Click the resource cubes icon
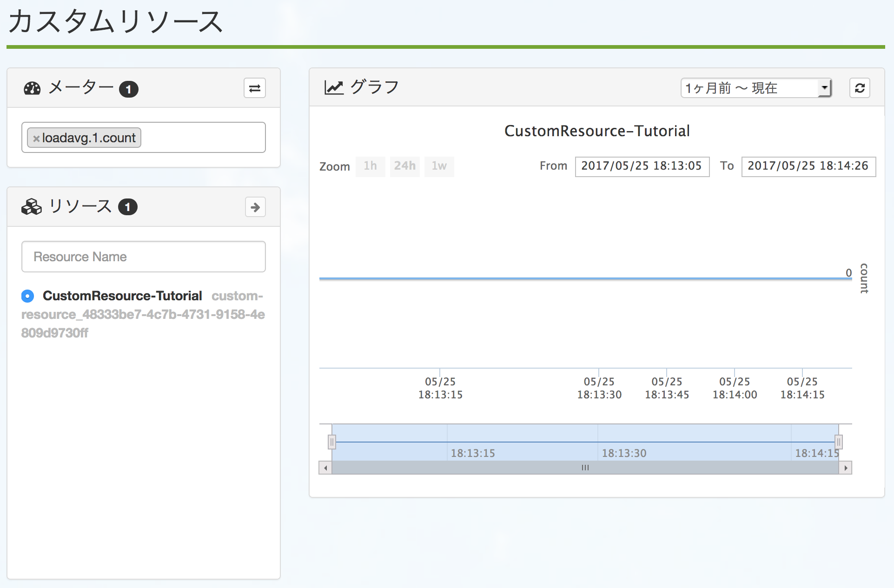894x588 pixels. coord(32,206)
